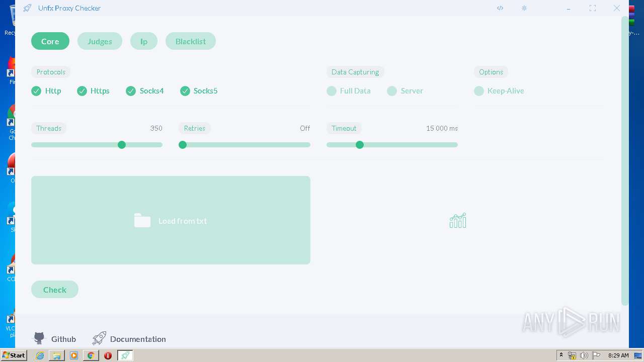Click the developer code icon in title bar
644x362 pixels.
pos(500,8)
